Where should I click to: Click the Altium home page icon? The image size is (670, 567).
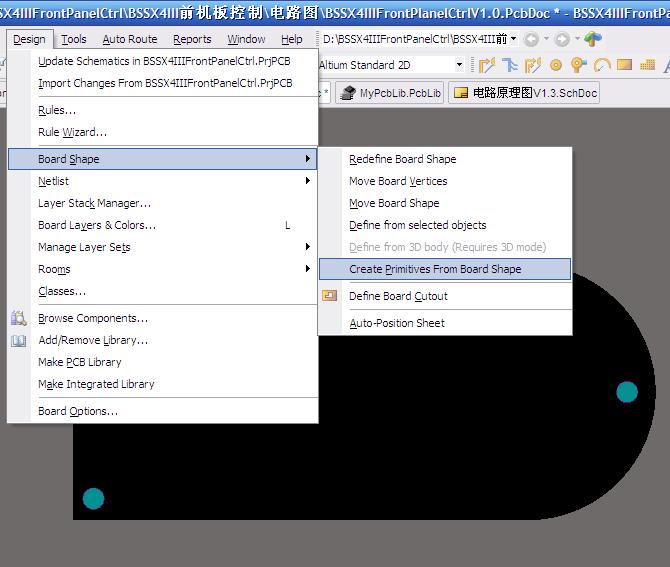coord(593,39)
